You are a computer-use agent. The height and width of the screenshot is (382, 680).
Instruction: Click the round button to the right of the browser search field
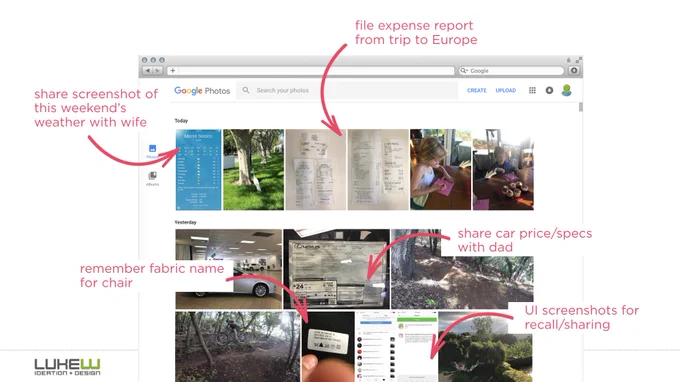point(574,71)
